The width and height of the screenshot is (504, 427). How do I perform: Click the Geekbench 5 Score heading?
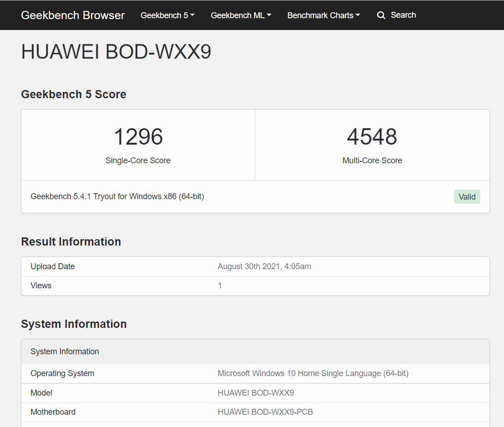(74, 94)
